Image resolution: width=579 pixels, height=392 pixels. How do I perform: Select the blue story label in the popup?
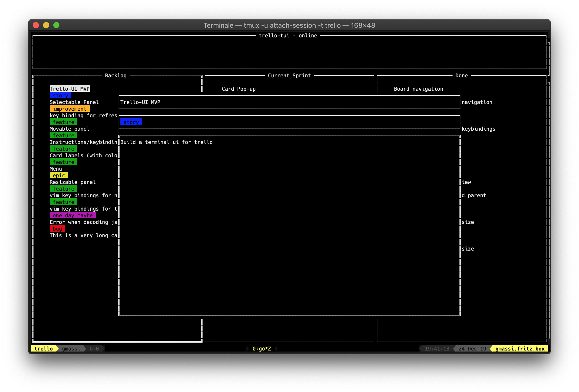[x=131, y=122]
